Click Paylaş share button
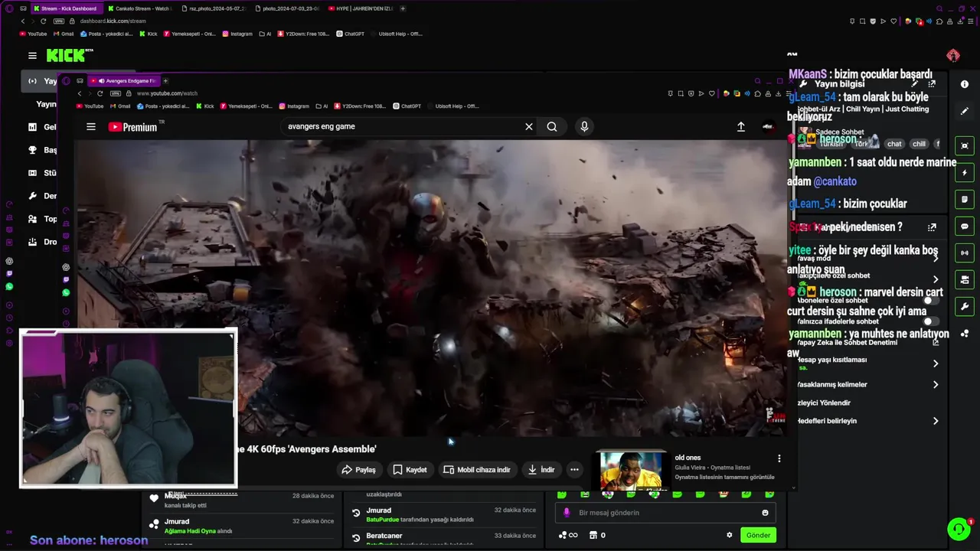Viewport: 980px width, 551px height. click(358, 470)
